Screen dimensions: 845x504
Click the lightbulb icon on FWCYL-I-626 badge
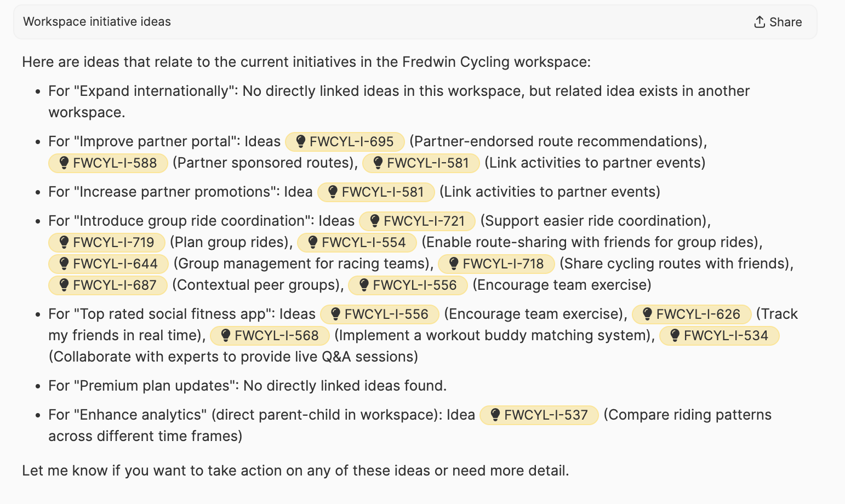coord(646,314)
